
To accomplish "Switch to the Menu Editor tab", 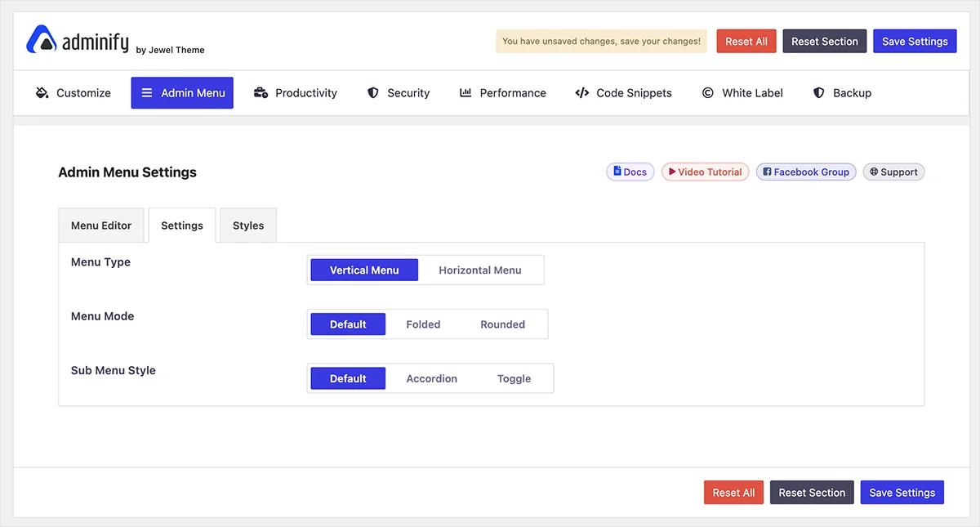I will 101,226.
